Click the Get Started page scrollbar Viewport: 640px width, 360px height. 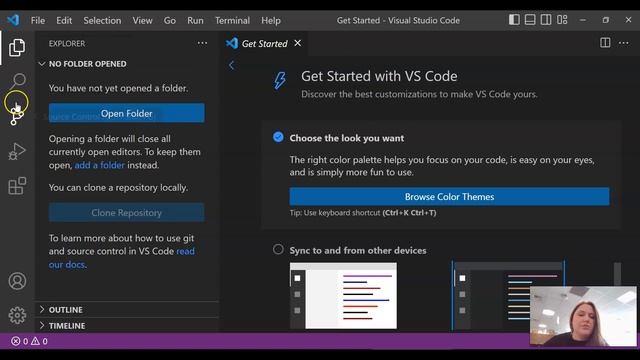tap(617, 274)
